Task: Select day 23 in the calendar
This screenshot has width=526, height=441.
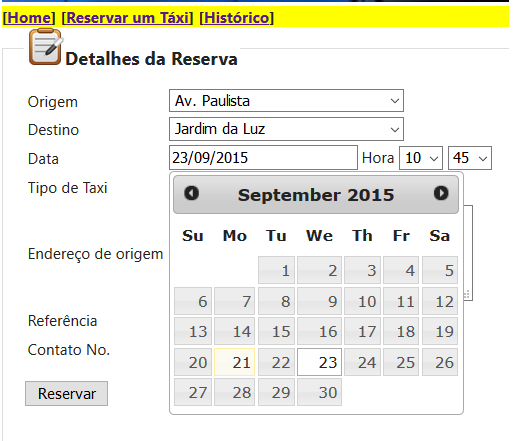Action: (319, 362)
